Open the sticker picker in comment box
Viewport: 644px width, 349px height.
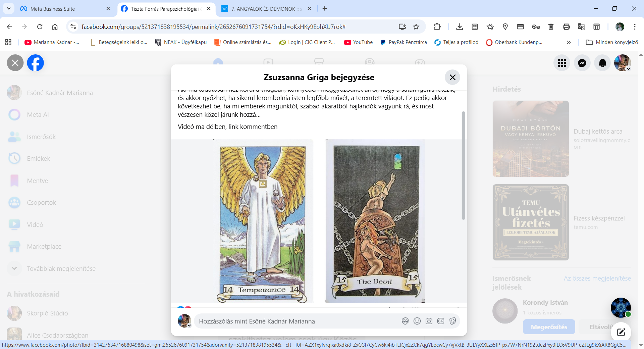pyautogui.click(x=453, y=321)
